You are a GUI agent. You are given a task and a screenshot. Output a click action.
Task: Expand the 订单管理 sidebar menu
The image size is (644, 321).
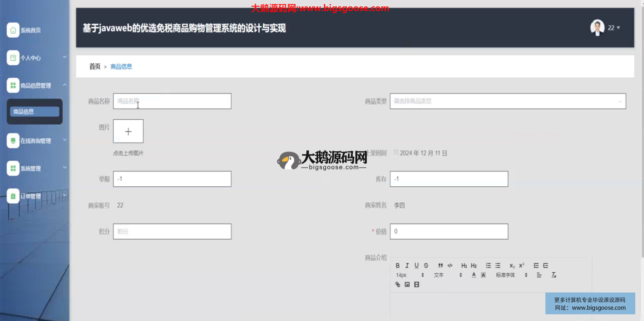[x=36, y=196]
